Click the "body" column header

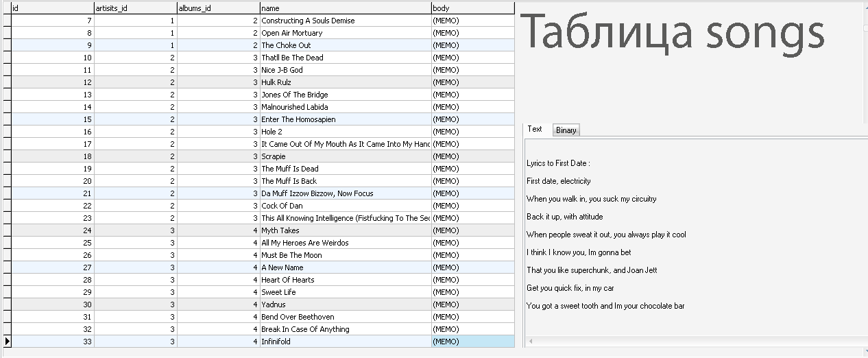pos(472,8)
